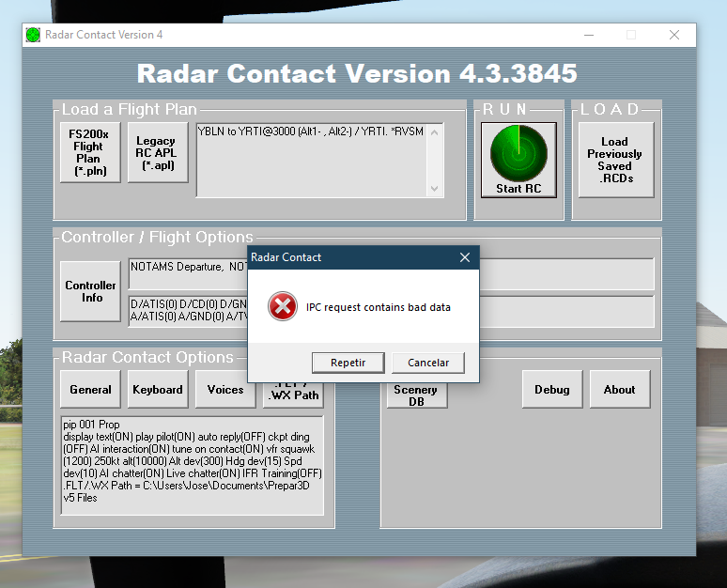Click the Debug button
The width and height of the screenshot is (727, 588).
[x=552, y=389]
